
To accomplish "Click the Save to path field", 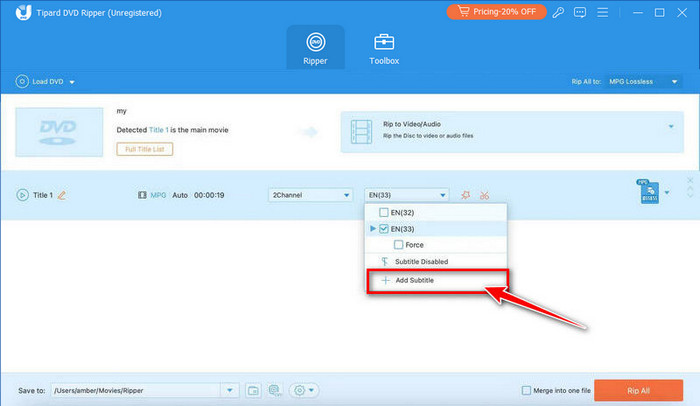I will tap(136, 390).
